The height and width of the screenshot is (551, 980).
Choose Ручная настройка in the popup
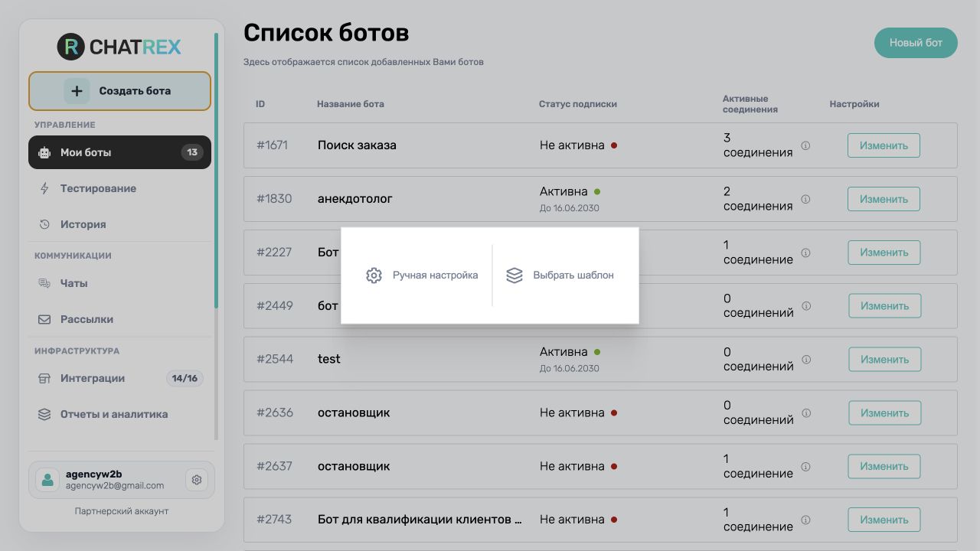pyautogui.click(x=422, y=275)
